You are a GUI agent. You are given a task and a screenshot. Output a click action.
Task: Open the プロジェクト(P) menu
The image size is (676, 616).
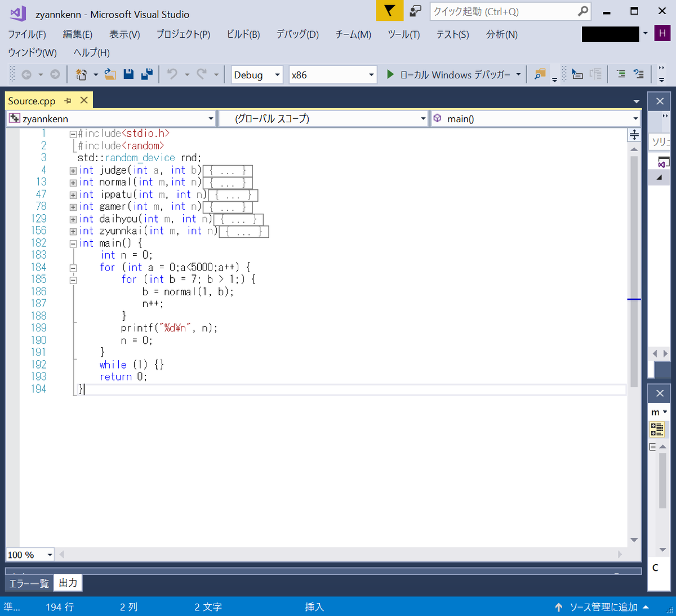[x=184, y=34]
